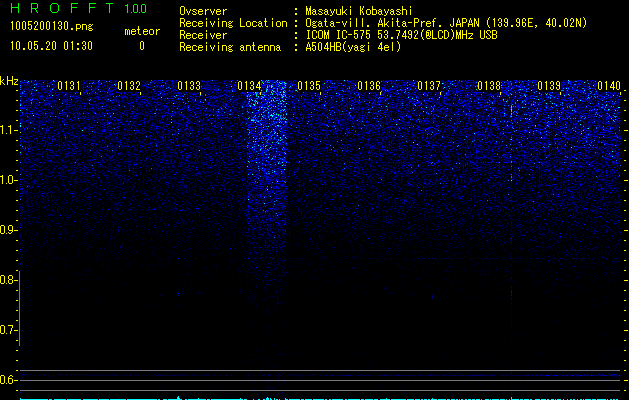
Task: Click the 0135 time marker
Action: pos(309,86)
